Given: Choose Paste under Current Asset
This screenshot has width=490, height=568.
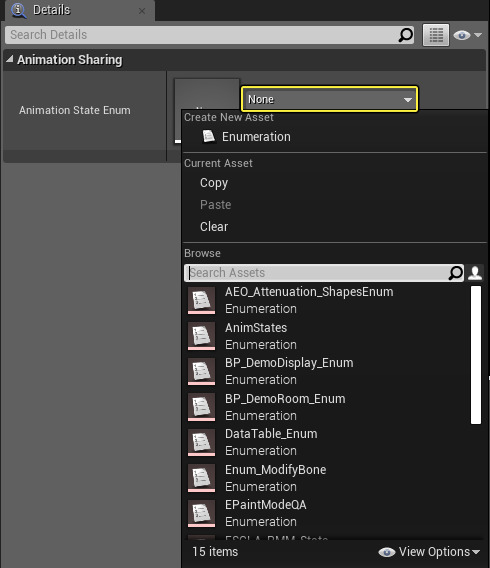Looking at the screenshot, I should pyautogui.click(x=215, y=205).
